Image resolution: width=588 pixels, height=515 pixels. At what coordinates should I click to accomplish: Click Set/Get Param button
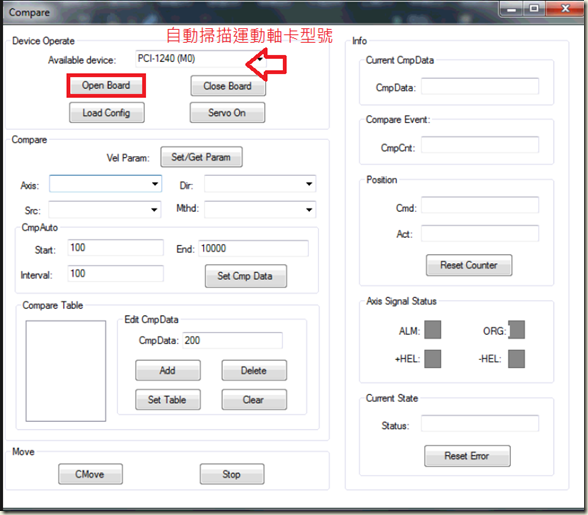(x=201, y=157)
